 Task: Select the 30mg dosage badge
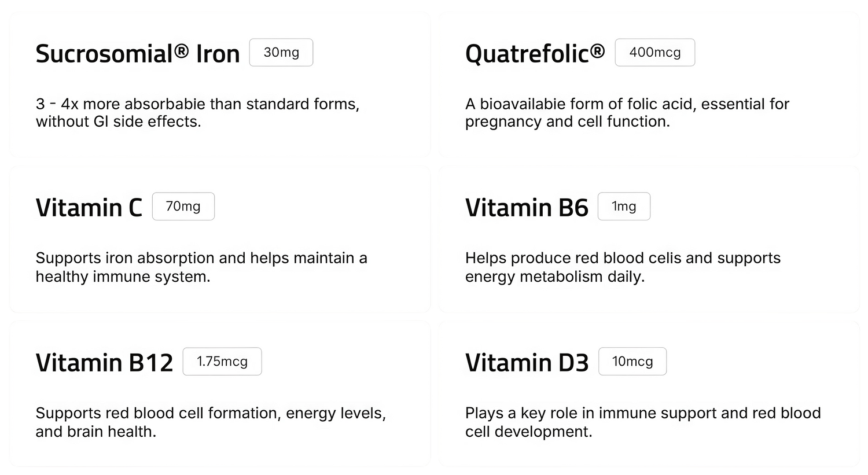[281, 53]
